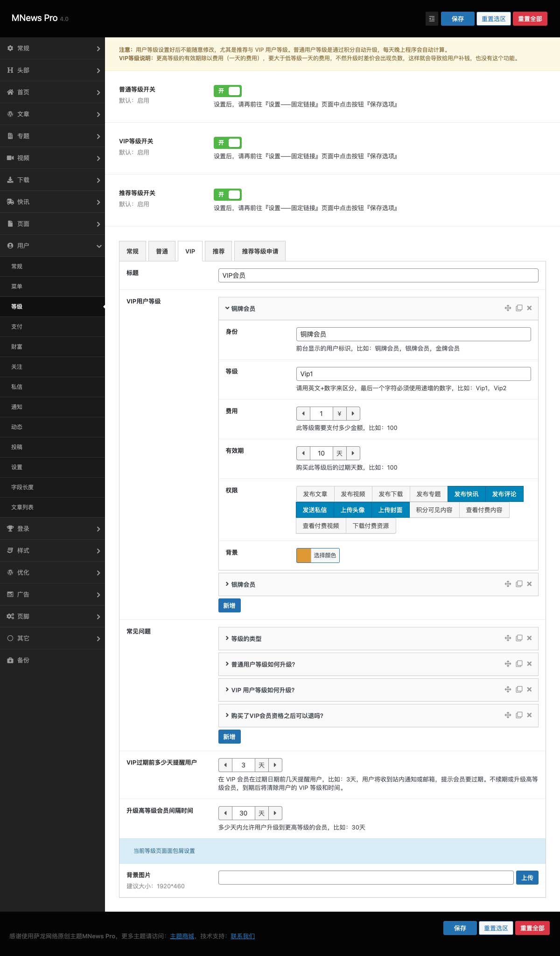Delete the 购买了VIP会员资格之后可以退吗 FAQ item
Image resolution: width=560 pixels, height=956 pixels.
point(529,715)
